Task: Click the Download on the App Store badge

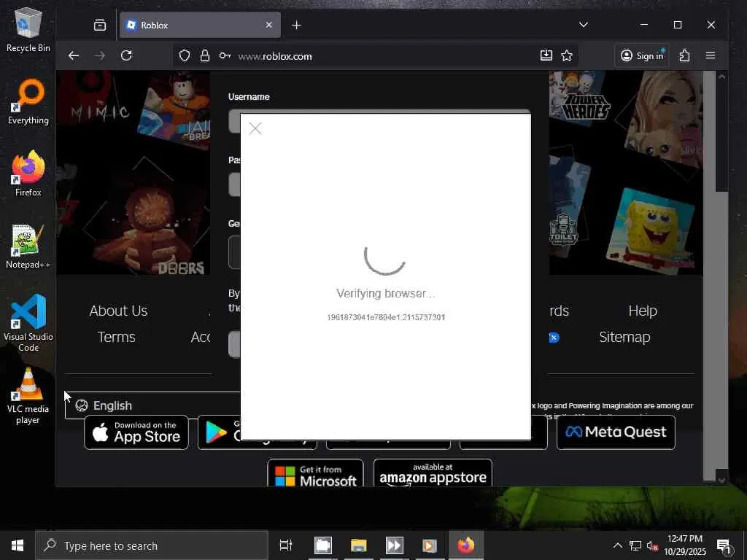Action: coord(136,432)
